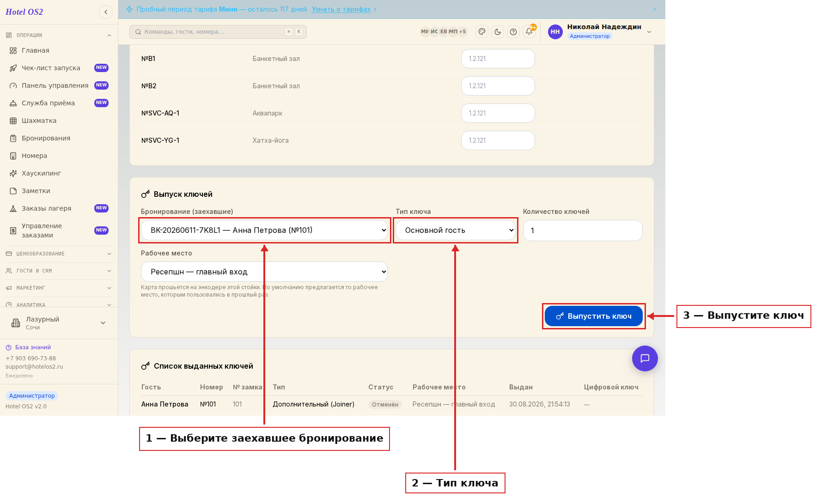Focus the command search field
This screenshot has width=822, height=504.
coord(218,32)
